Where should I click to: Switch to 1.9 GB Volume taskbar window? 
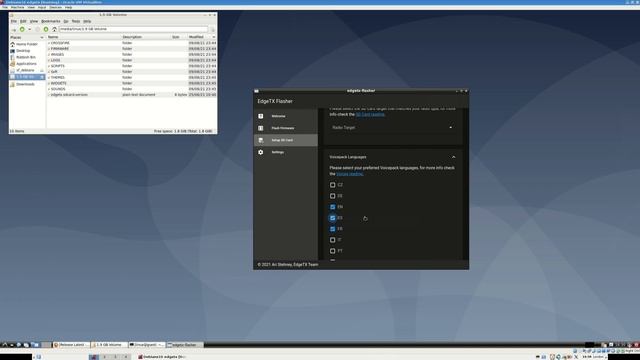coord(109,345)
